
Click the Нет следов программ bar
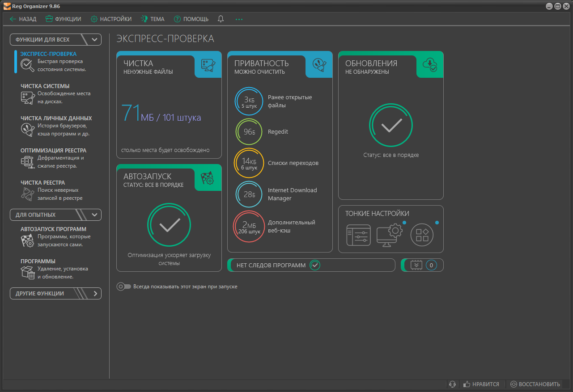[311, 265]
